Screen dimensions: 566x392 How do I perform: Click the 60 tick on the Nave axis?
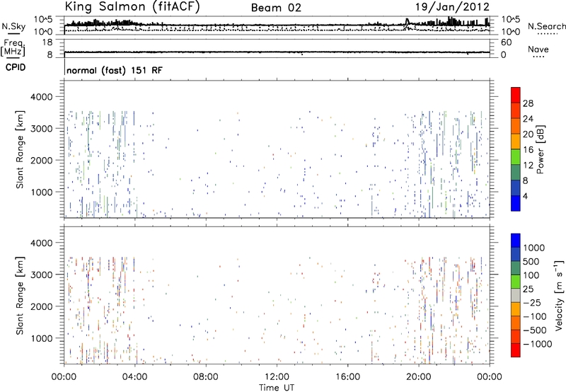[x=506, y=42]
